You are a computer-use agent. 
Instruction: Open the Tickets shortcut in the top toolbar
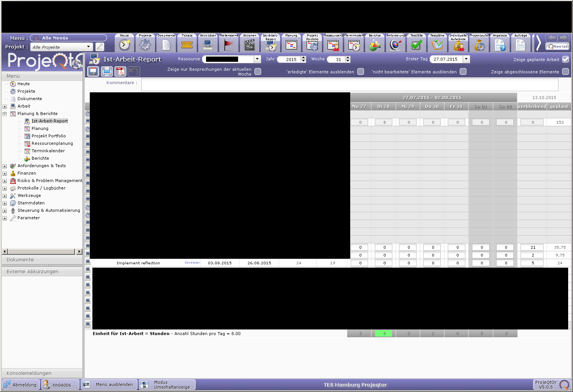[x=187, y=45]
